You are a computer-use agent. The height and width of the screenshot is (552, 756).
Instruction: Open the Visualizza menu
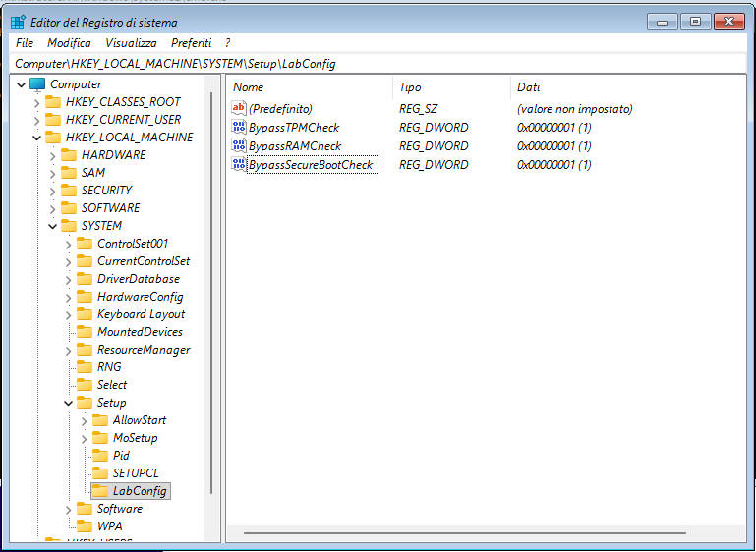point(131,43)
